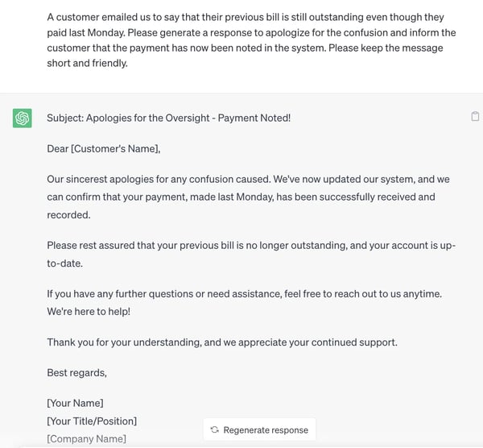Click the "Thank you for your understanding" sentence
This screenshot has height=448, width=483.
click(222, 342)
